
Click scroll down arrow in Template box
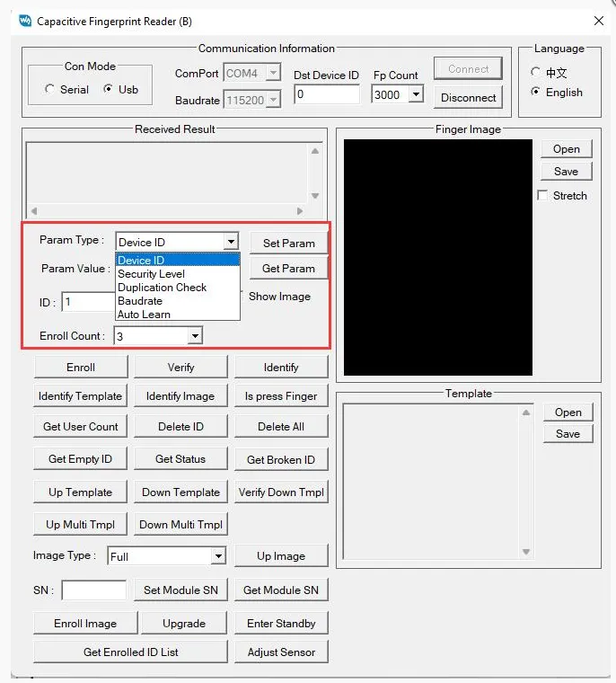(526, 552)
